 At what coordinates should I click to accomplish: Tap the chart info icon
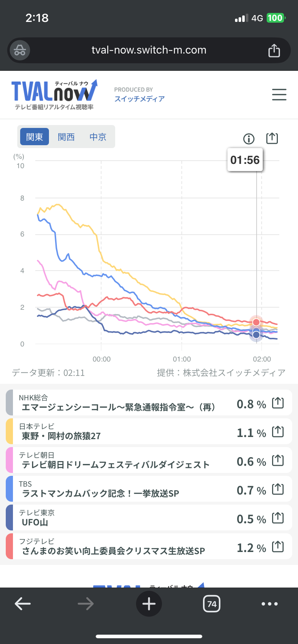pyautogui.click(x=249, y=139)
